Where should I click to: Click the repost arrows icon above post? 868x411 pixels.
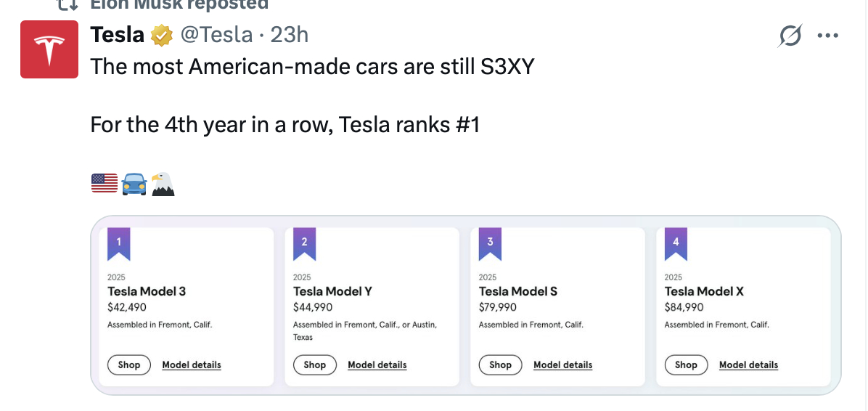pos(67,4)
